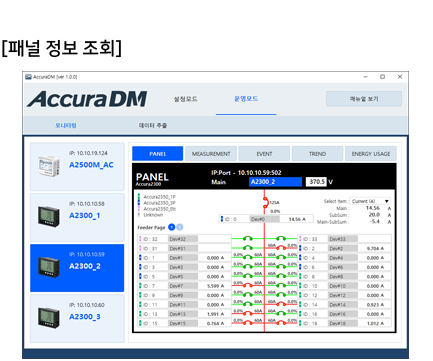433x361 pixels.
Task: Select the Dev#0 main feeder row
Action: (266, 219)
